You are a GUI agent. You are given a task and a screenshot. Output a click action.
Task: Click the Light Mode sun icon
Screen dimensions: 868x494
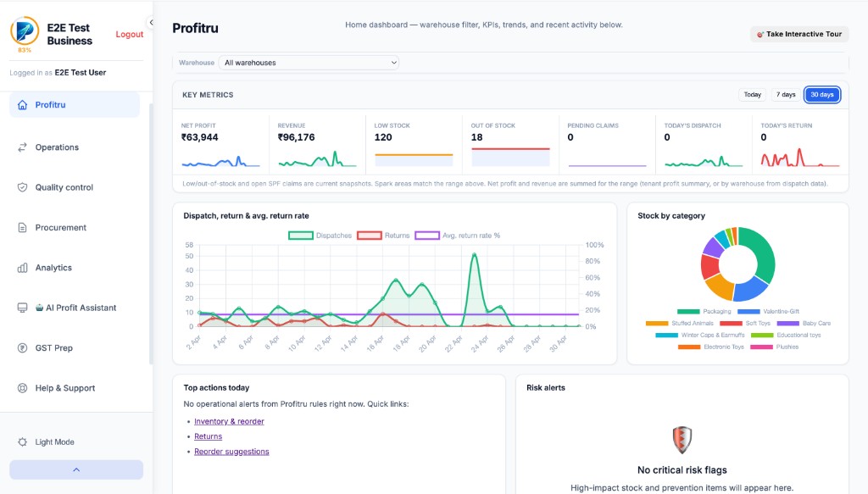[22, 442]
